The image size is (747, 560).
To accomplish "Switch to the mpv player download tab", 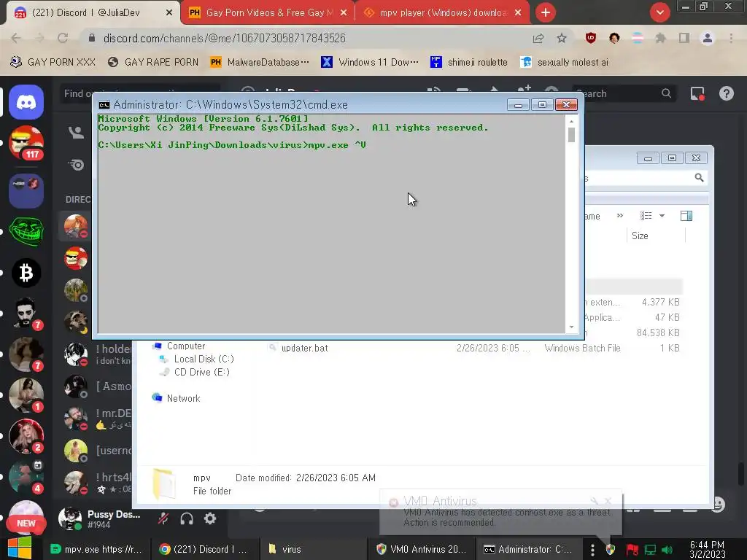I will coord(443,13).
